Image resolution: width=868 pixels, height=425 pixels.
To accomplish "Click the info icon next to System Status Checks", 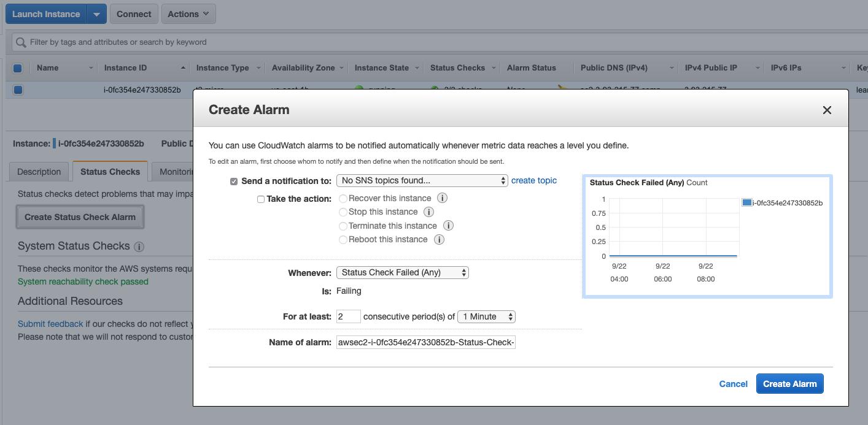I will click(x=139, y=247).
